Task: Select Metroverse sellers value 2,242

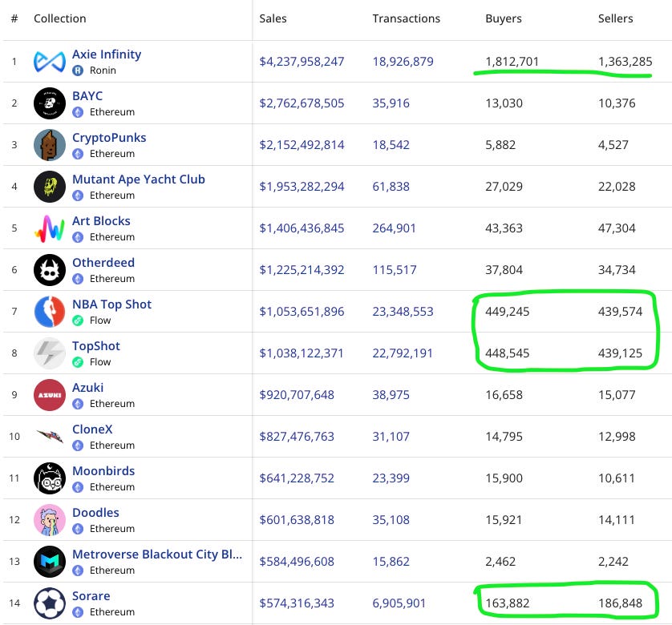Action: click(613, 561)
